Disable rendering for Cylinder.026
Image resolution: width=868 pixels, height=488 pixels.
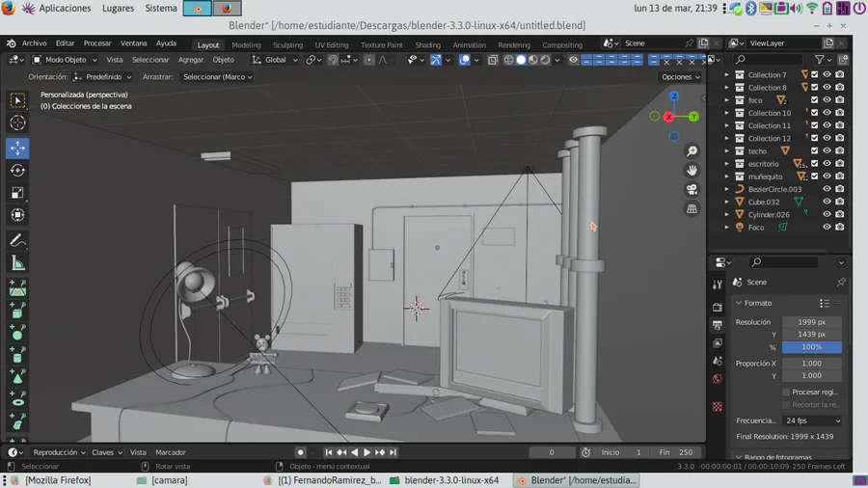(x=840, y=215)
